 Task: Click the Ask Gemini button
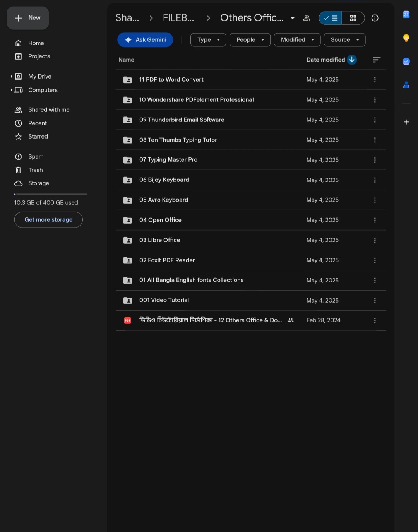(x=145, y=39)
